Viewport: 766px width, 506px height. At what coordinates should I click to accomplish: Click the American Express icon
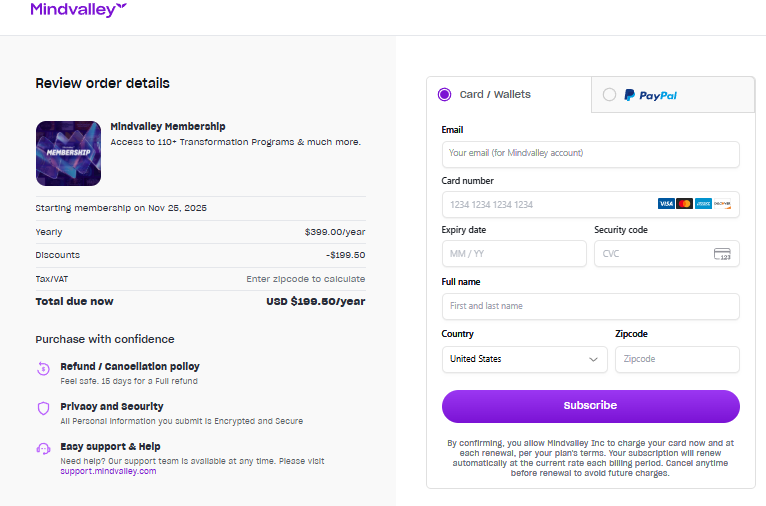coord(703,204)
